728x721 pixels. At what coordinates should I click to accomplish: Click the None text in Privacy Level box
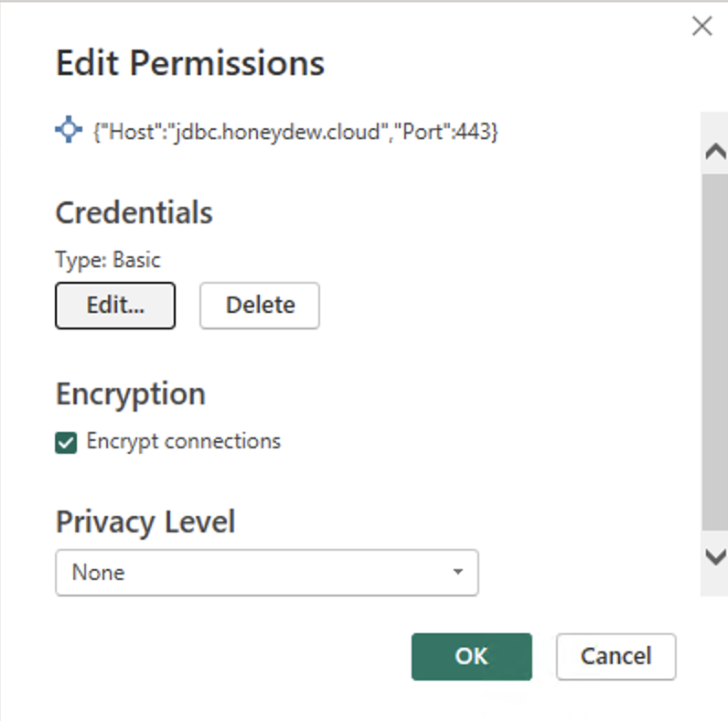(98, 573)
